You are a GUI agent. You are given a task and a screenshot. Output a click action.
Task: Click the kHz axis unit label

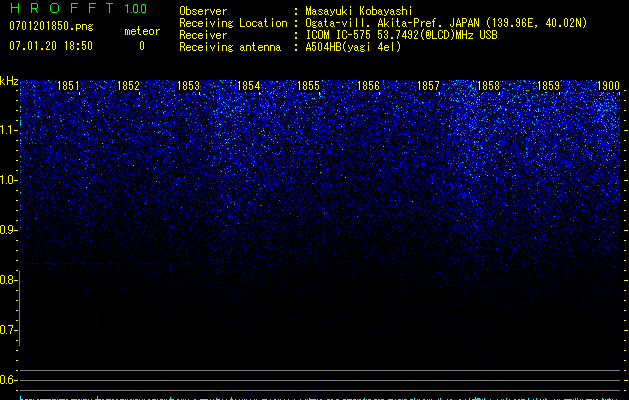pos(9,81)
